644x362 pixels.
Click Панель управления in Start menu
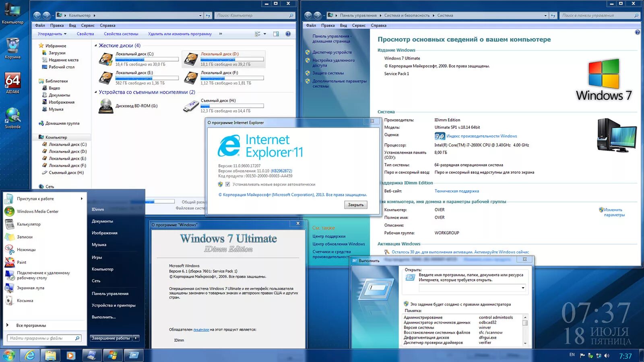(110, 294)
